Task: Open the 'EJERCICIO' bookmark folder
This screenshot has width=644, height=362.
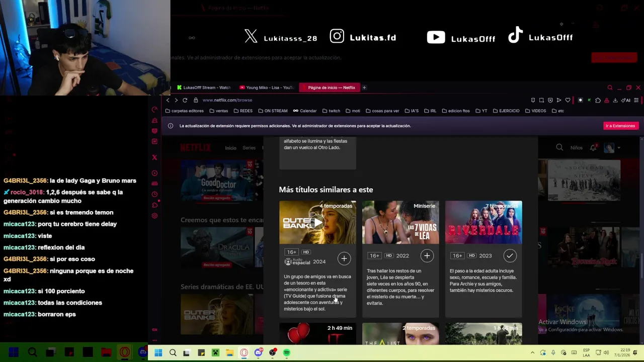Action: point(506,111)
